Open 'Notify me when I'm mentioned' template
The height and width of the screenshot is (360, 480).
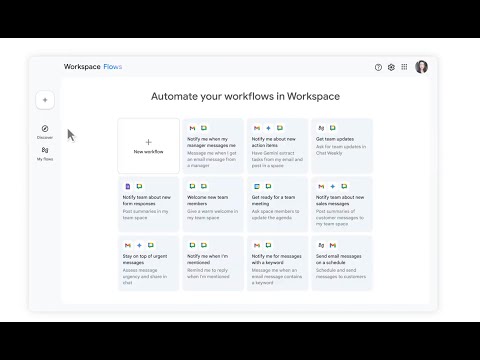pyautogui.click(x=213, y=263)
